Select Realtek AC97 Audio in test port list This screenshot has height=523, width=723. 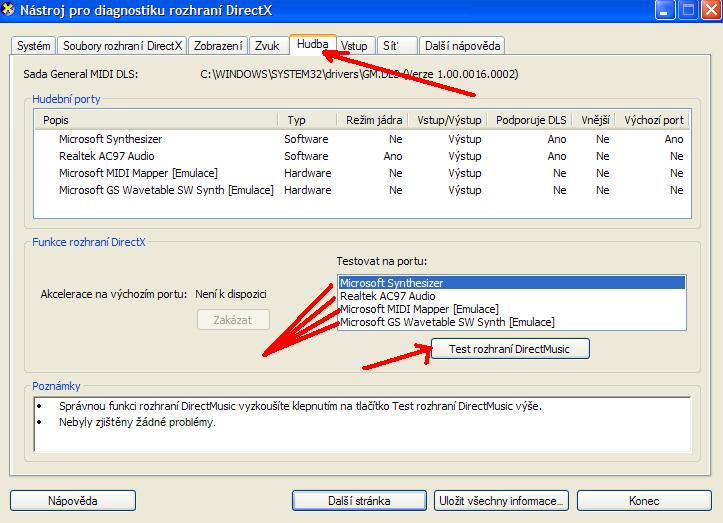click(390, 296)
